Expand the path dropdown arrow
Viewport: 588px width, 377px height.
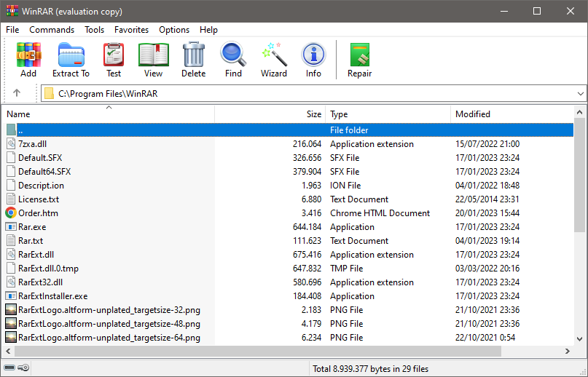point(580,94)
